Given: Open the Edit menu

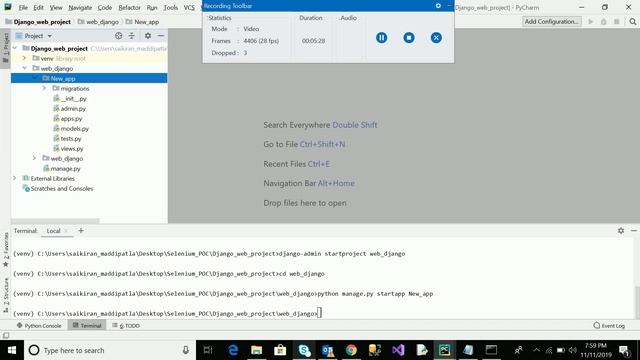Looking at the screenshot, I should pos(38,7).
